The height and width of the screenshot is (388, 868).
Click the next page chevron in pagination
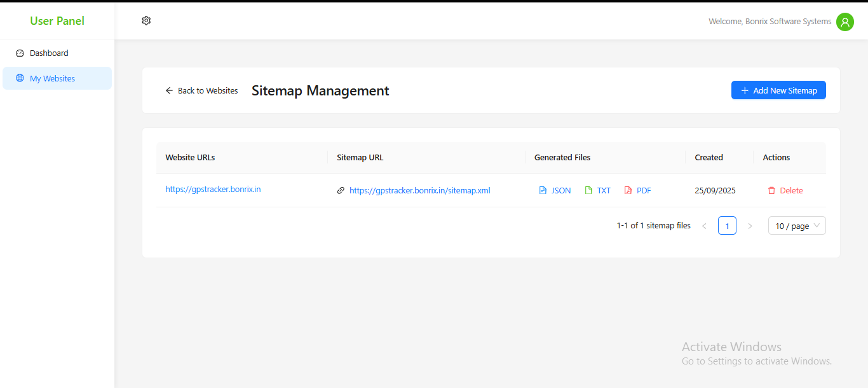click(x=750, y=225)
